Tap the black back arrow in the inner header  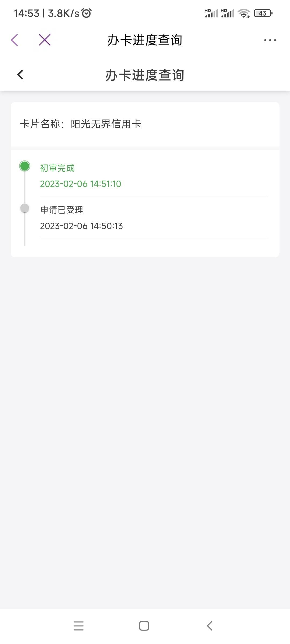coord(20,75)
